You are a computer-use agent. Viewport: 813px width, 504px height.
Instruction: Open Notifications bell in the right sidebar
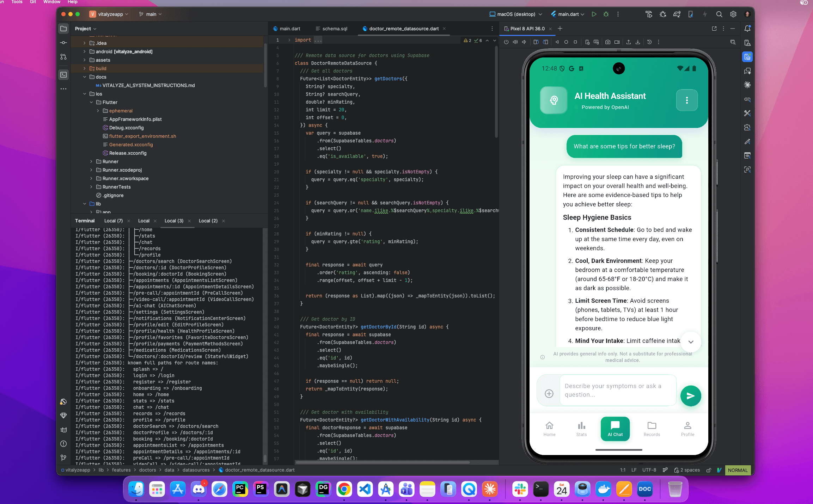(x=747, y=29)
